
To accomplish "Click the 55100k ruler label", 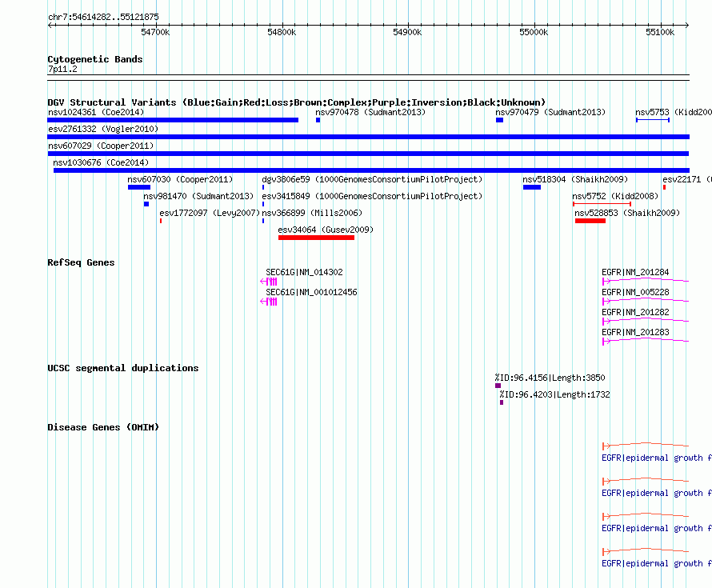I will (660, 32).
